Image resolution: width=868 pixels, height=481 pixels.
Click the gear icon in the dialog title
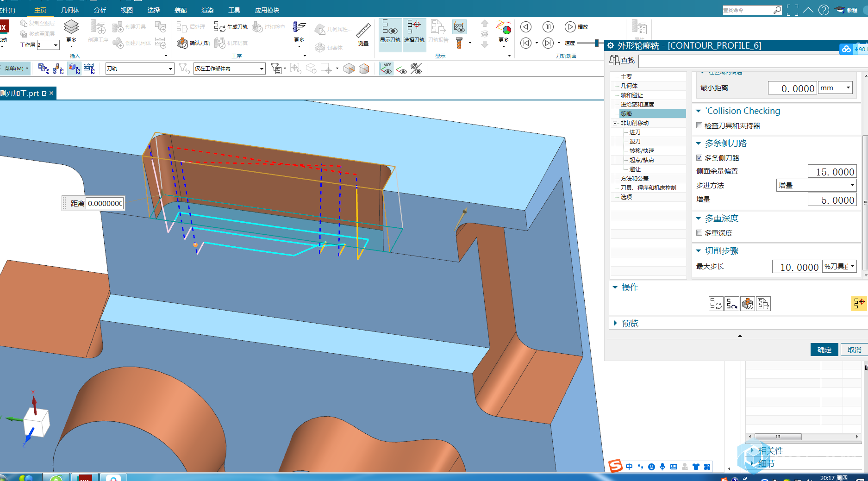coord(611,45)
